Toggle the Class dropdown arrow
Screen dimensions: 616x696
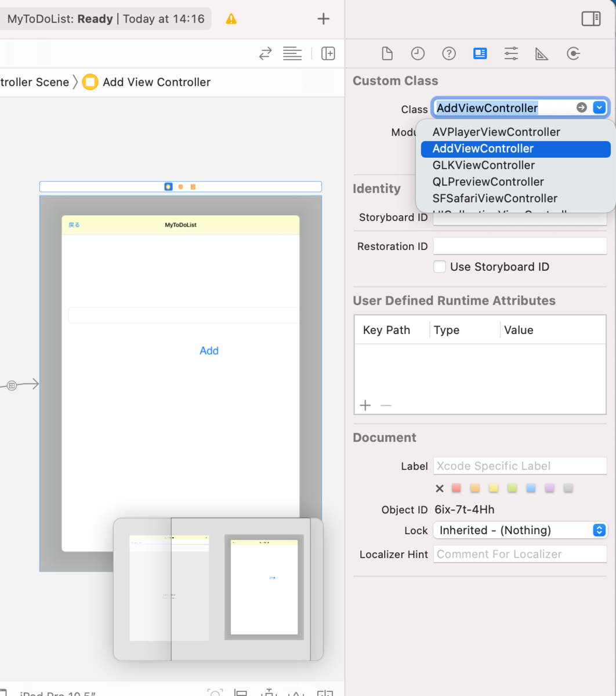[600, 108]
